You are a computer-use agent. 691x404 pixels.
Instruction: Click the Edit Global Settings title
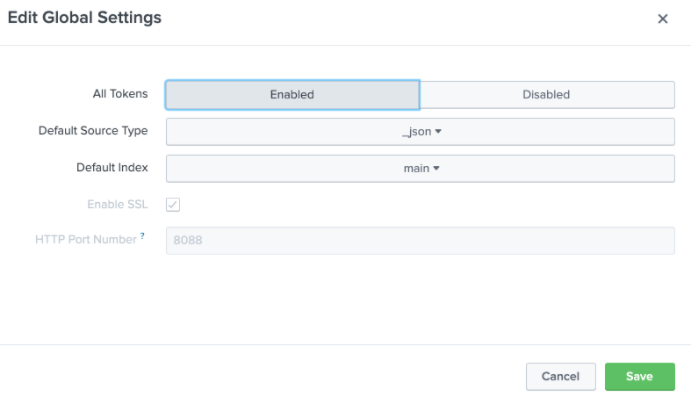[x=85, y=18]
